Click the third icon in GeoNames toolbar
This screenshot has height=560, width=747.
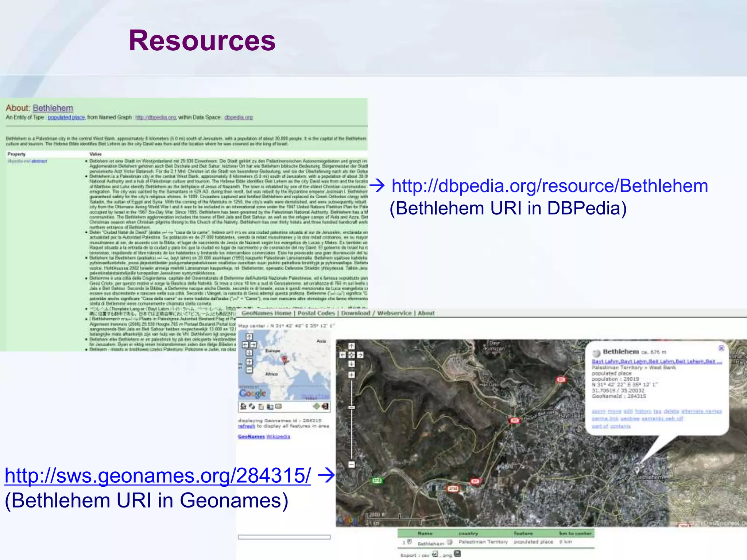point(261,407)
